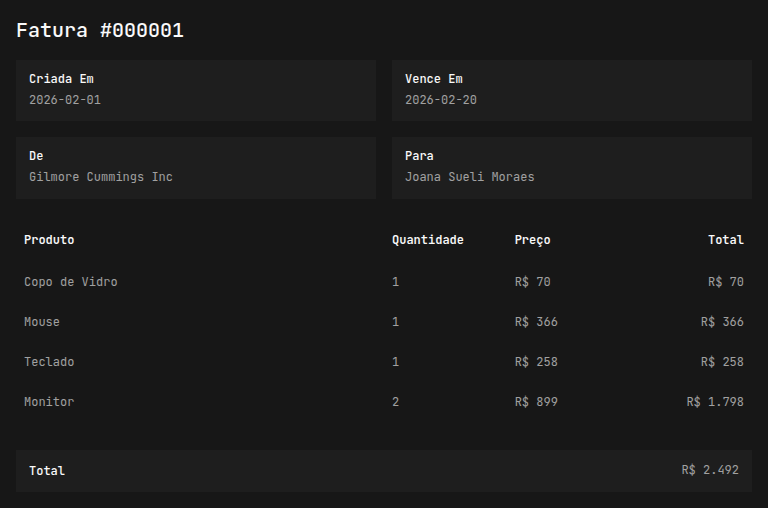Select the recipient Joana Sueli Moraes

[x=470, y=177]
